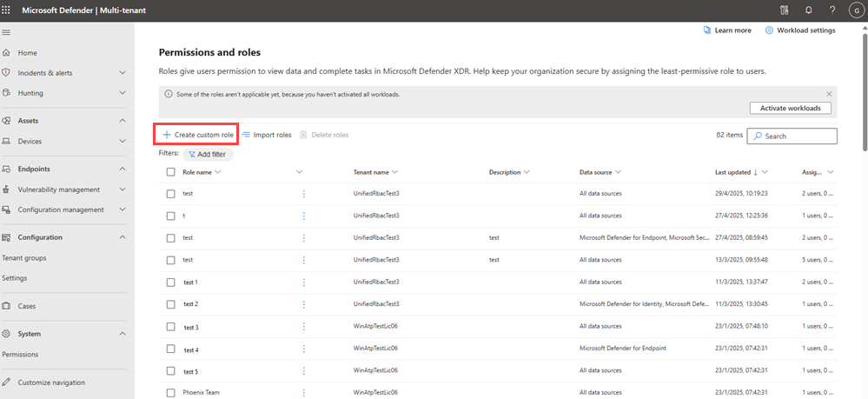Click the Devices laptop icon
The width and height of the screenshot is (868, 399).
[x=7, y=142]
